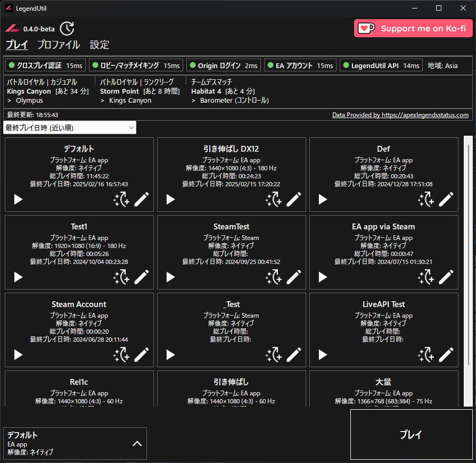The width and height of the screenshot is (476, 463).
Task: Click the update history clock icon
Action: pos(67,29)
